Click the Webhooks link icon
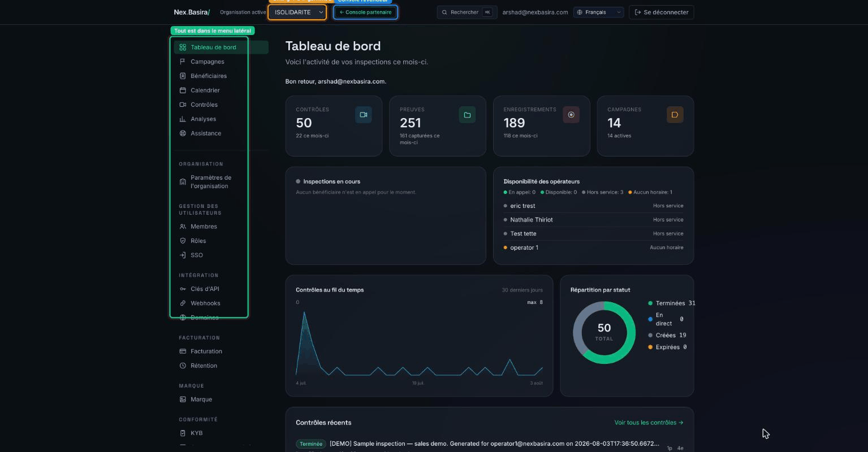Screen dimensions: 868x452 [x=183, y=303]
